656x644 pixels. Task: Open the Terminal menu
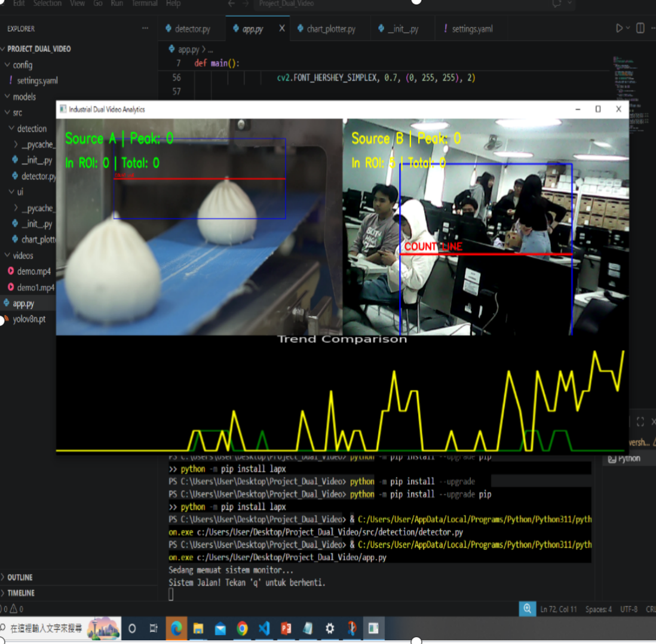point(143,4)
